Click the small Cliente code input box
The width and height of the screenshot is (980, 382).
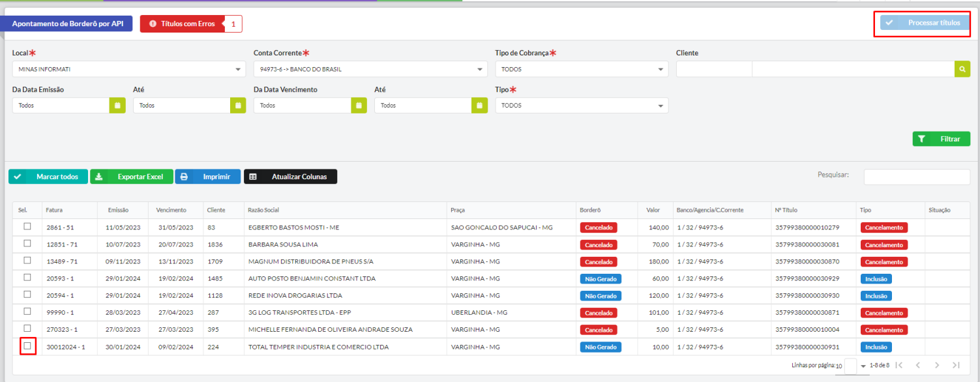pos(714,69)
